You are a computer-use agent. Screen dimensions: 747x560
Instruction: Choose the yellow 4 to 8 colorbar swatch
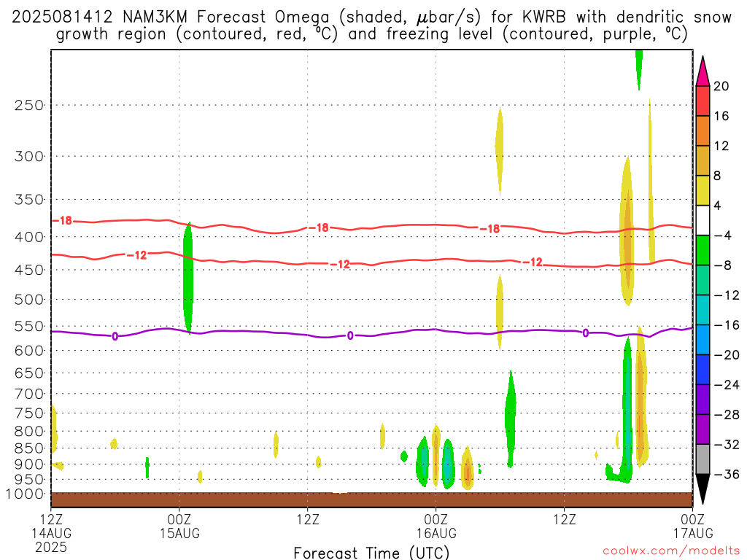[703, 190]
